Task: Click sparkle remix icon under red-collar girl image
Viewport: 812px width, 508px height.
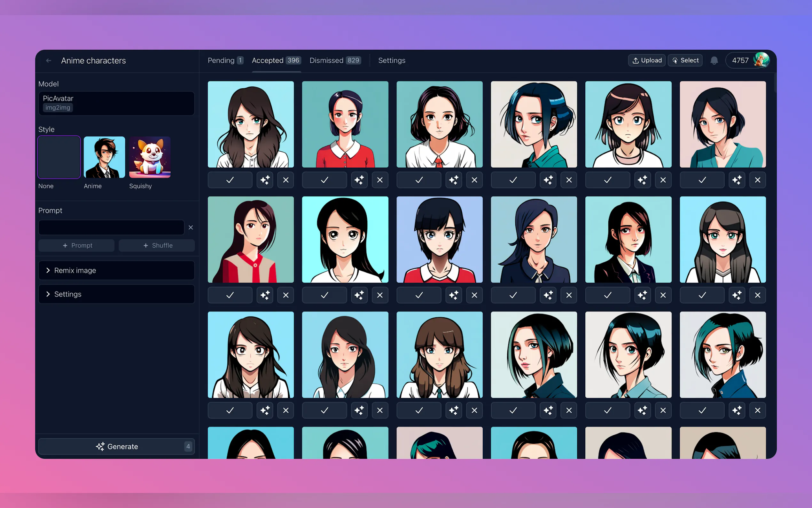Action: 359,180
